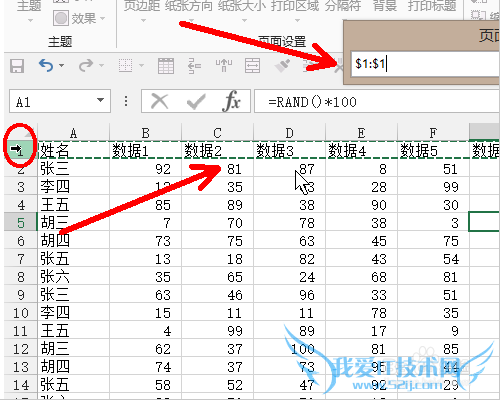Click the table grid icon in toolbar
The image size is (500, 400).
pyautogui.click(x=166, y=66)
